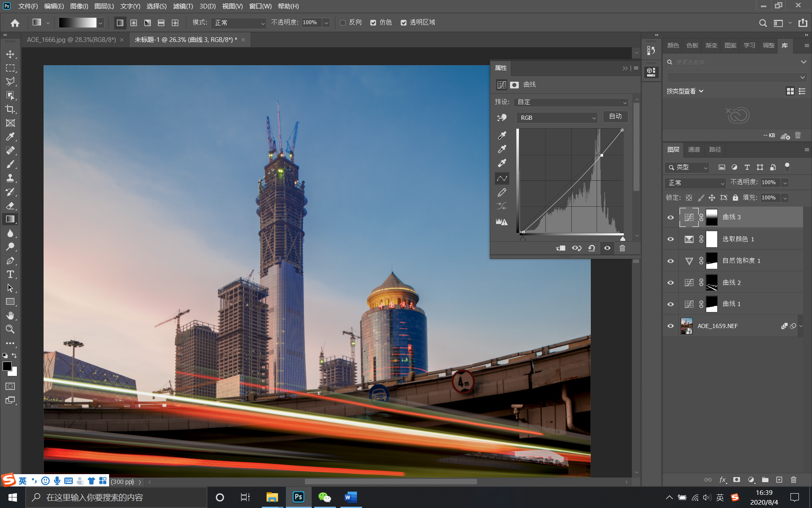Select the Eyedropper tool in toolbar
The height and width of the screenshot is (508, 812).
(10, 137)
